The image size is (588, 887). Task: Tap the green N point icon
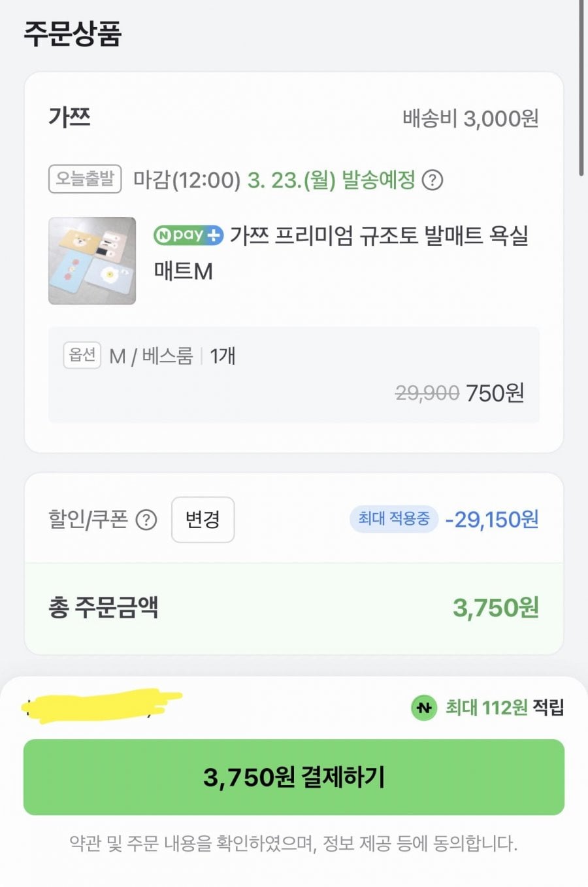tap(424, 707)
